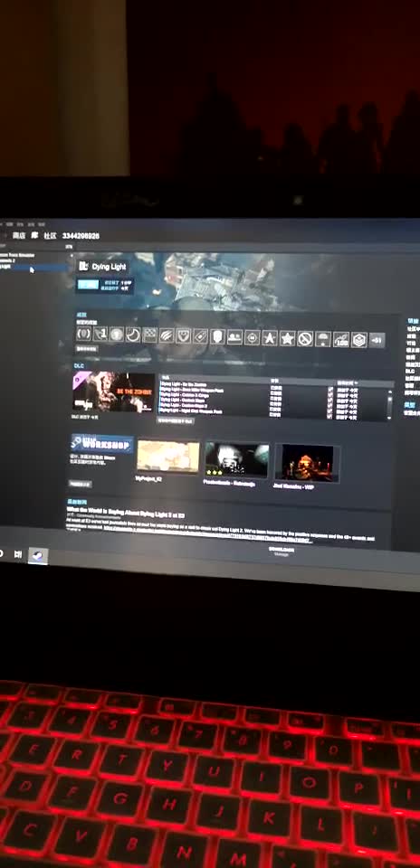Viewport: 420px width, 868px height.
Task: Open profile menu 3344208926
Action: point(81,236)
